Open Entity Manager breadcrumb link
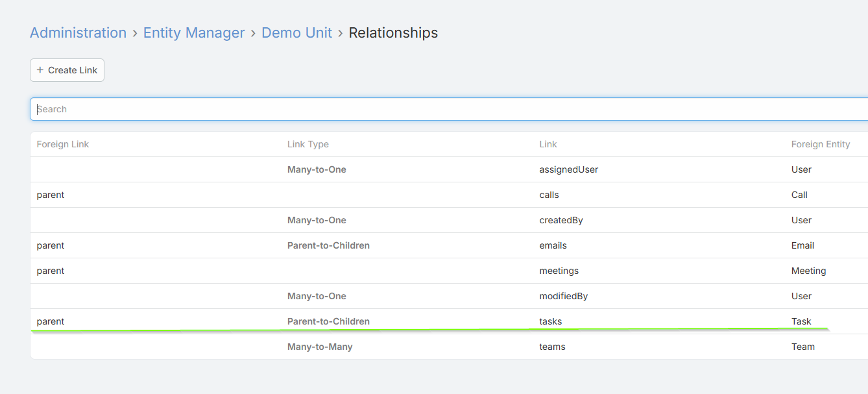The image size is (868, 394). [x=194, y=32]
